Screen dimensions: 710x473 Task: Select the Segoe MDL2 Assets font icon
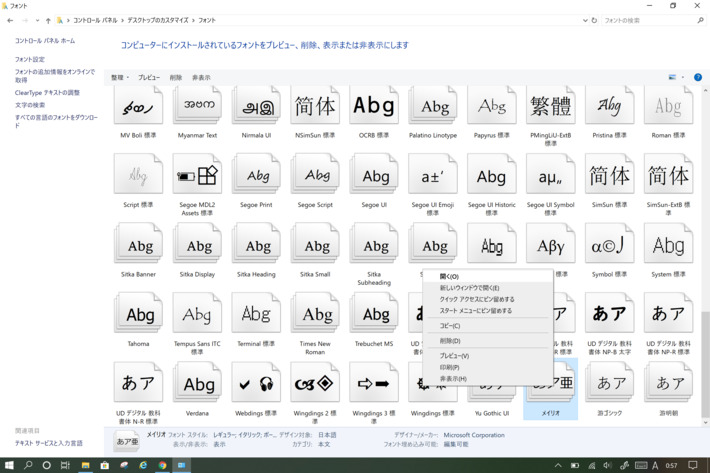(197, 177)
